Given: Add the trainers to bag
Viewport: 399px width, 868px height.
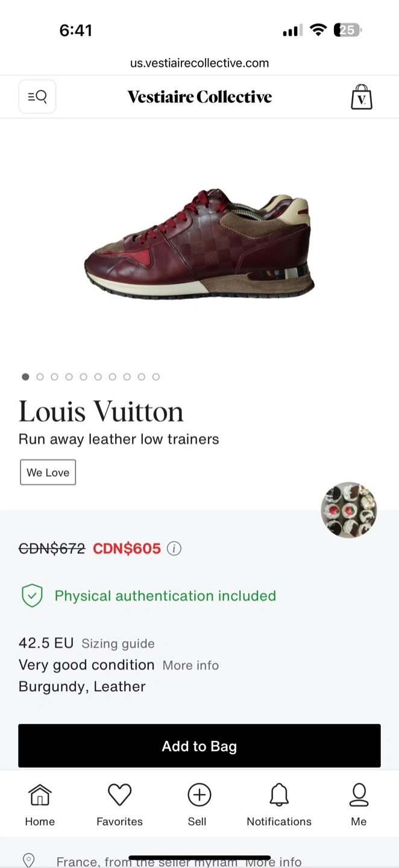Looking at the screenshot, I should point(199,746).
